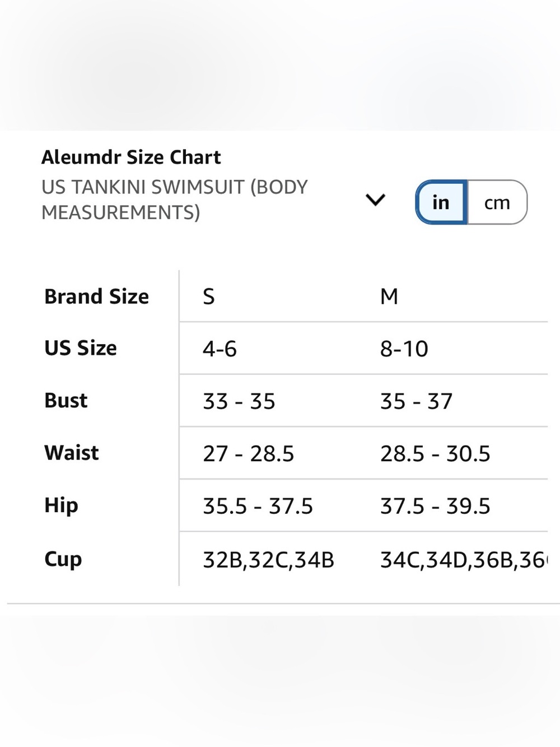Expand the size chart type dropdown chevron
The height and width of the screenshot is (747, 560).
pos(375,199)
